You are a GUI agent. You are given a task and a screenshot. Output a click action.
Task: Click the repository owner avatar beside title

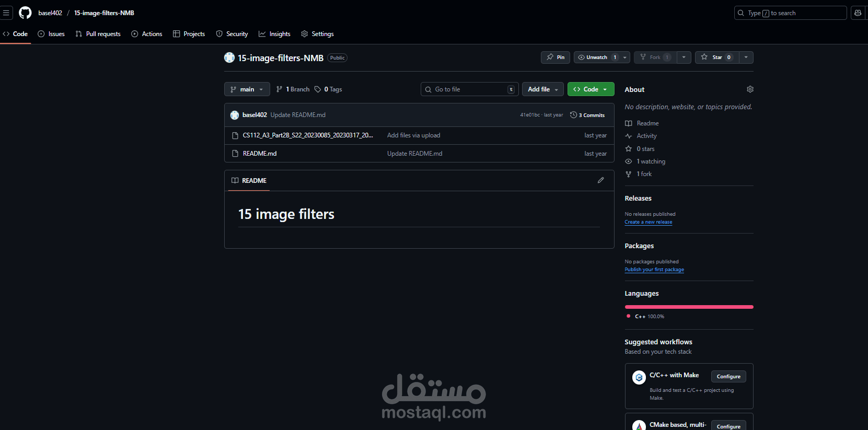click(229, 57)
